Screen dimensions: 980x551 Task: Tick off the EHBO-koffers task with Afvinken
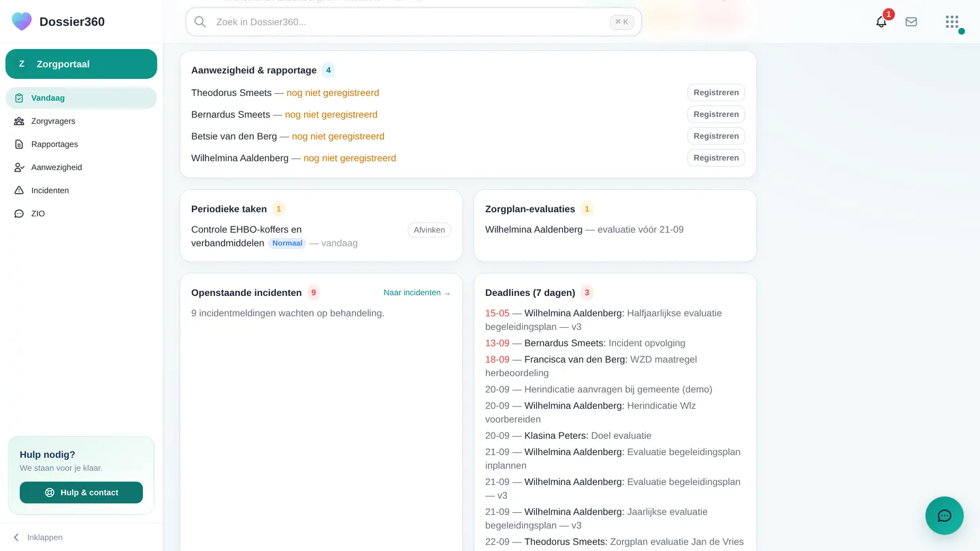[x=429, y=230]
